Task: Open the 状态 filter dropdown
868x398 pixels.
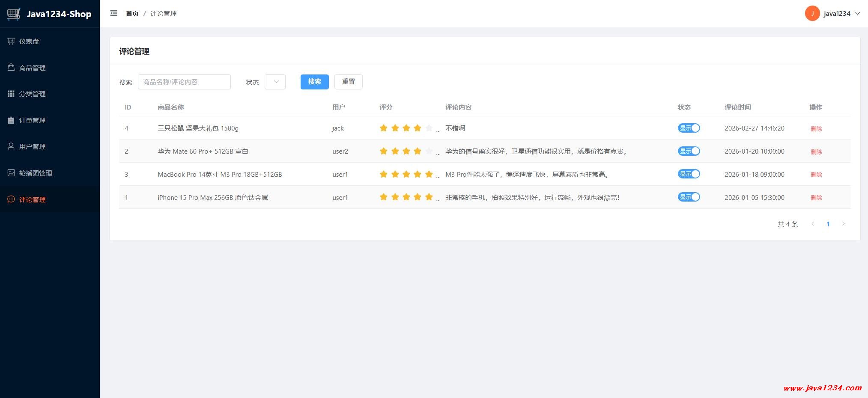Action: pos(275,82)
